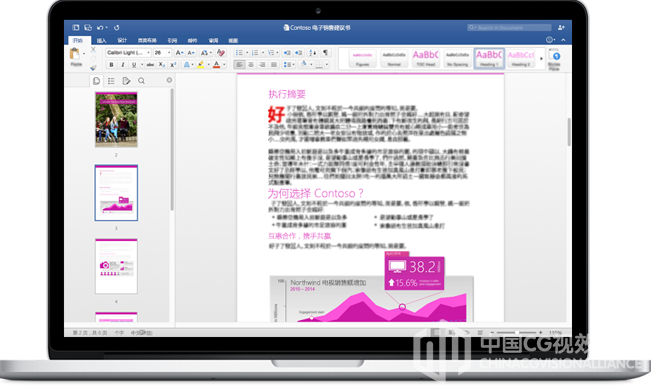The width and height of the screenshot is (653, 391).
Task: Apply the No Spacing style
Action: pos(457,59)
